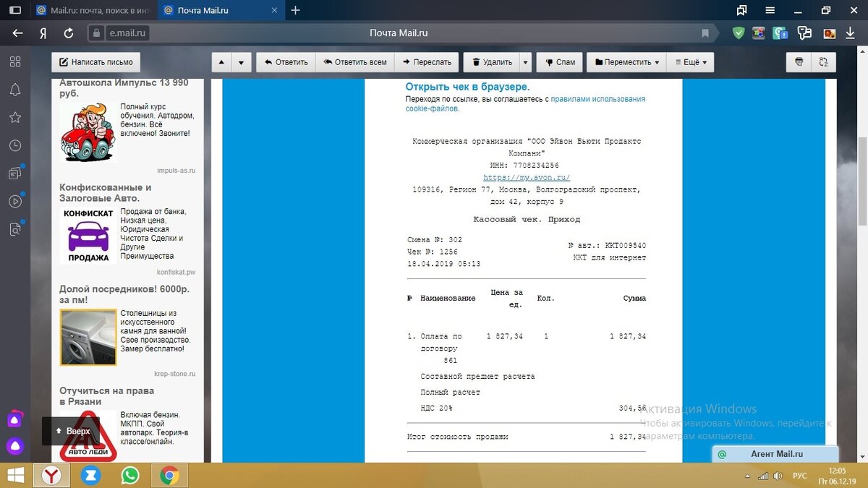868x488 pixels.
Task: Open sidebar video play icon
Action: click(14, 202)
